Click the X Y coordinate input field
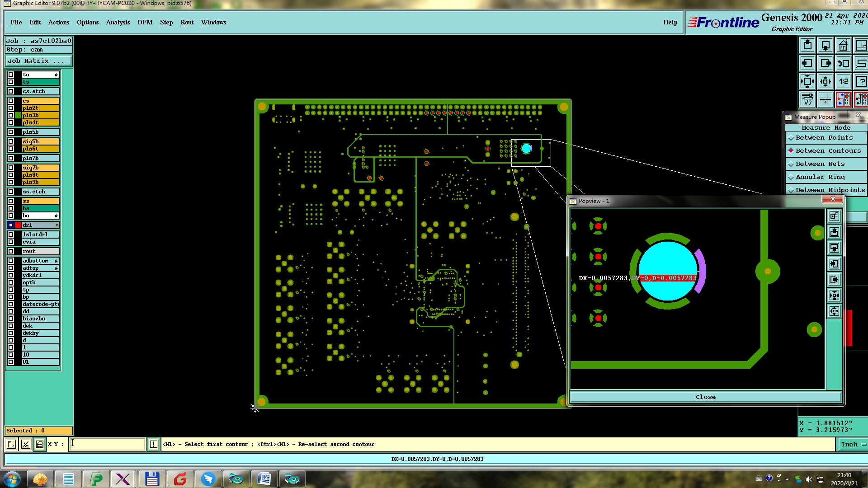The width and height of the screenshot is (868, 488). point(108,444)
